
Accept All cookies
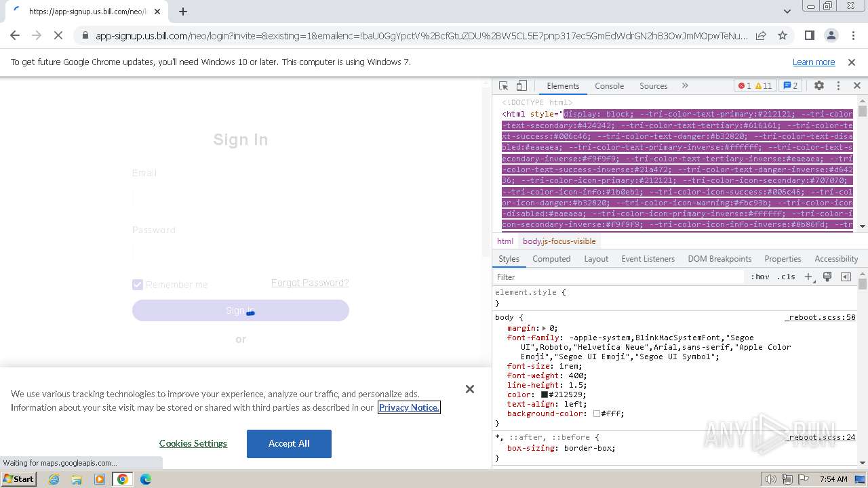pos(289,443)
